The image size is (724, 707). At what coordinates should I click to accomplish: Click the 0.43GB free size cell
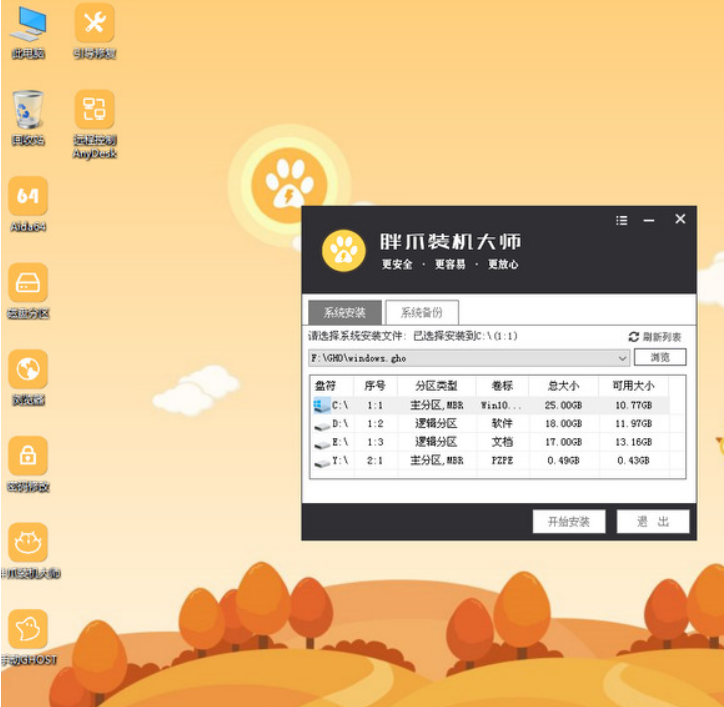click(x=633, y=461)
